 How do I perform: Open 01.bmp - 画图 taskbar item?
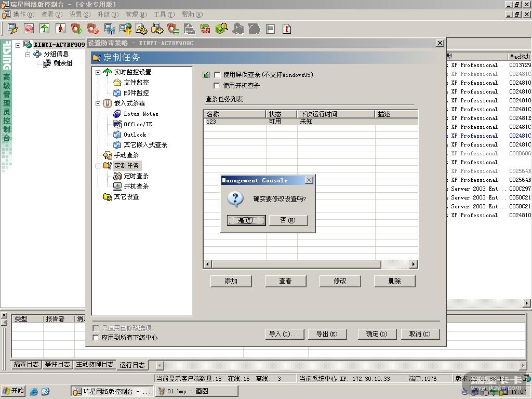pyautogui.click(x=197, y=392)
